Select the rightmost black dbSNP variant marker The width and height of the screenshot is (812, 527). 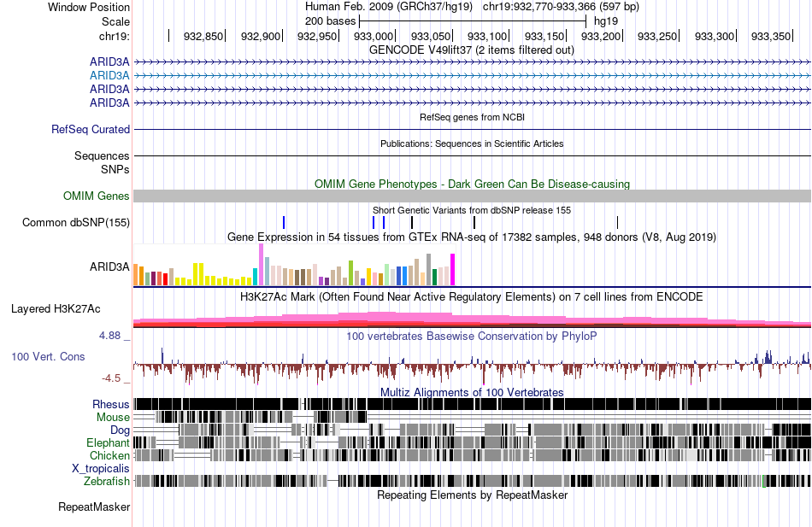[x=617, y=223]
